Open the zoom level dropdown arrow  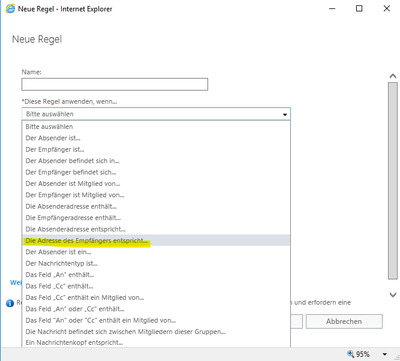coord(385,354)
